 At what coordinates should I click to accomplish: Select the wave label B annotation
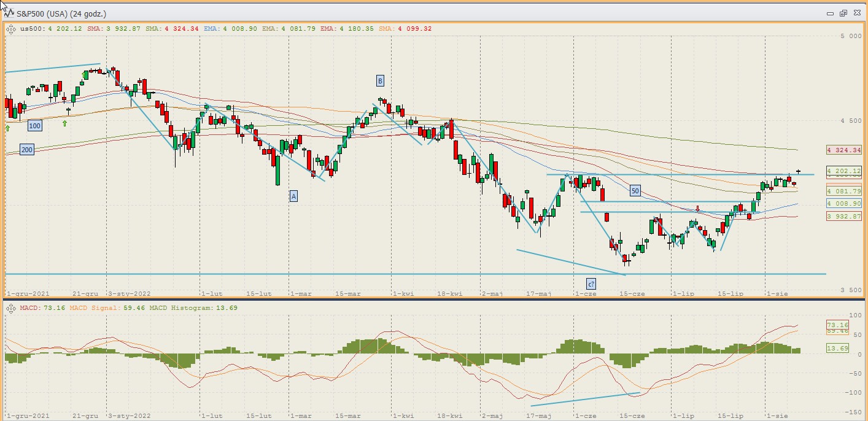point(380,81)
